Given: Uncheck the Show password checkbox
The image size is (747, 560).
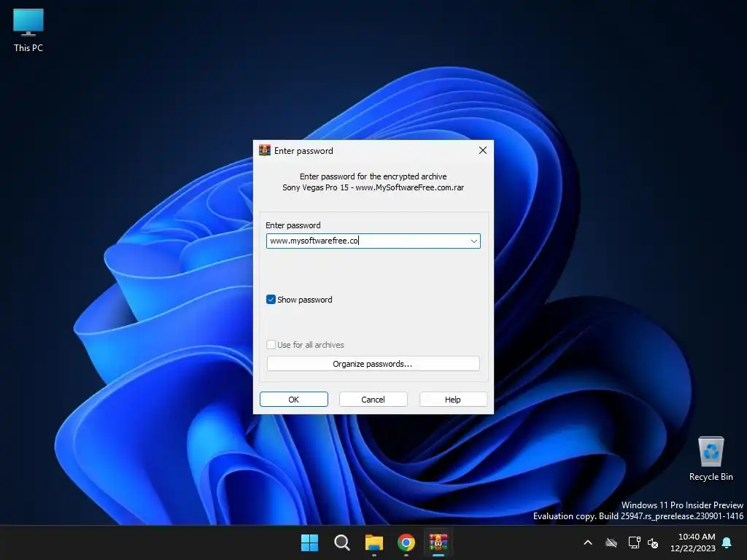Looking at the screenshot, I should pos(271,300).
